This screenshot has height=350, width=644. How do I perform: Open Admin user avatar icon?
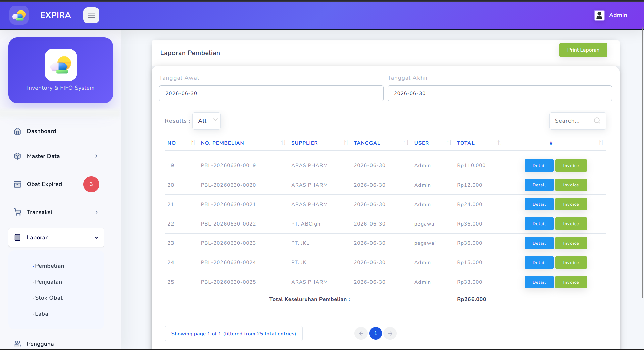pyautogui.click(x=599, y=15)
